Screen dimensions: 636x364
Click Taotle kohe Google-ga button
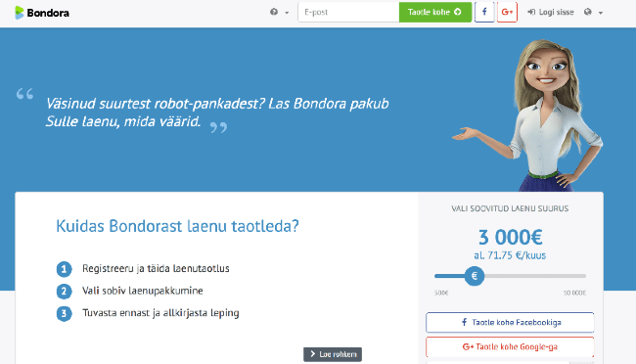[510, 346]
